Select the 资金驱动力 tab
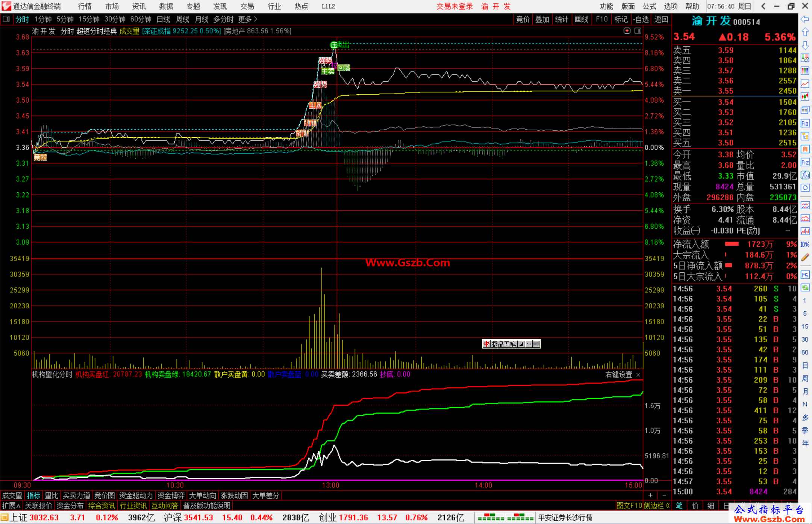 [136, 496]
